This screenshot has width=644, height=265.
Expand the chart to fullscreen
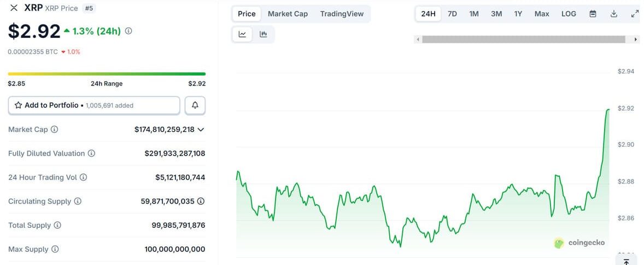tap(635, 14)
